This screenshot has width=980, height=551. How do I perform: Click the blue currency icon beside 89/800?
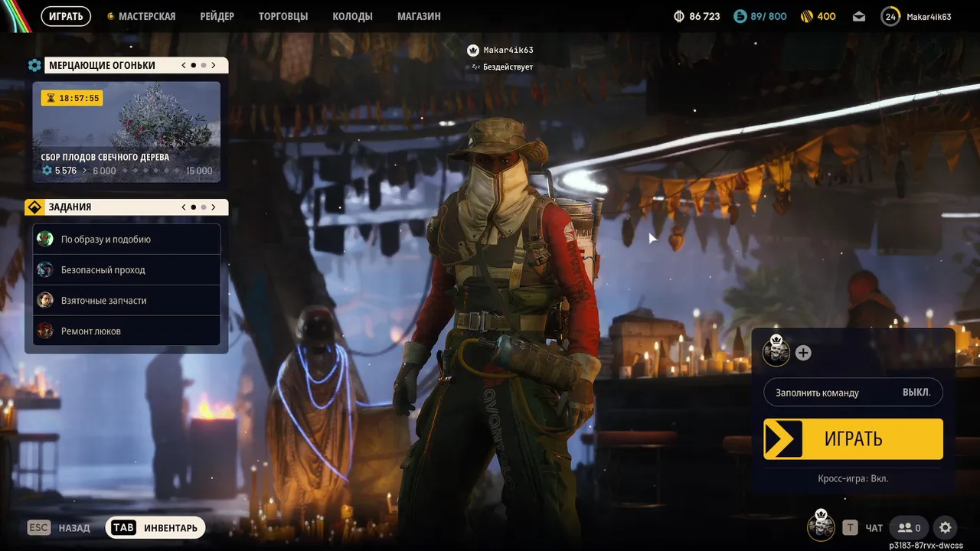[x=740, y=16]
